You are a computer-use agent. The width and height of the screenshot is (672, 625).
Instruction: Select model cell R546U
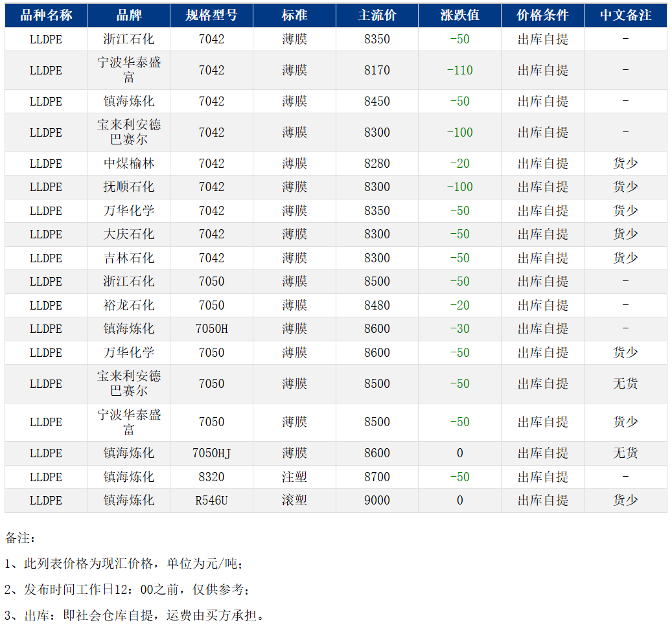click(x=211, y=501)
